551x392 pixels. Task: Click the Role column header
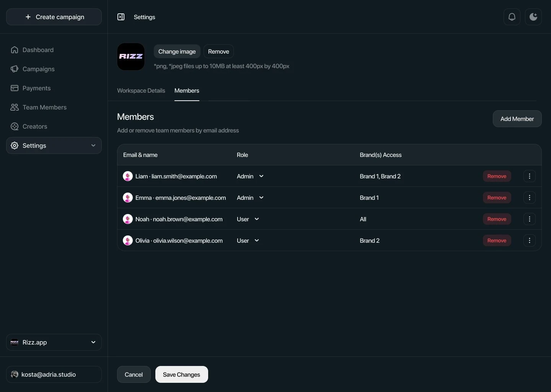coord(243,155)
